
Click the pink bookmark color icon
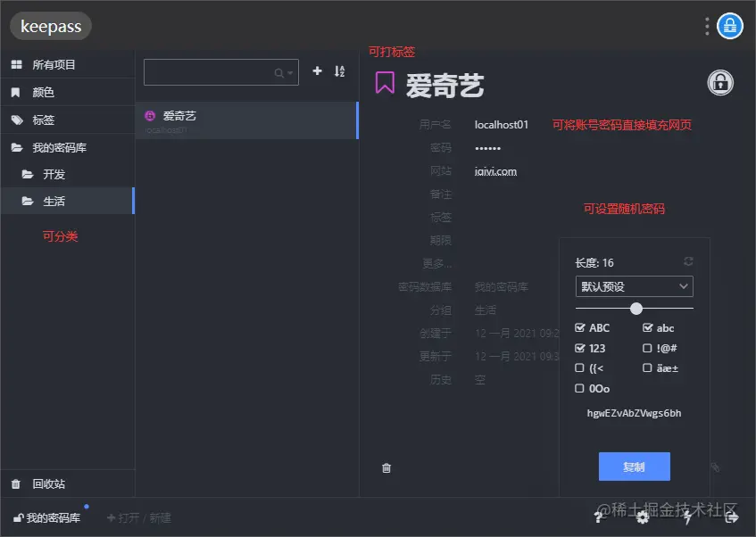coord(385,82)
